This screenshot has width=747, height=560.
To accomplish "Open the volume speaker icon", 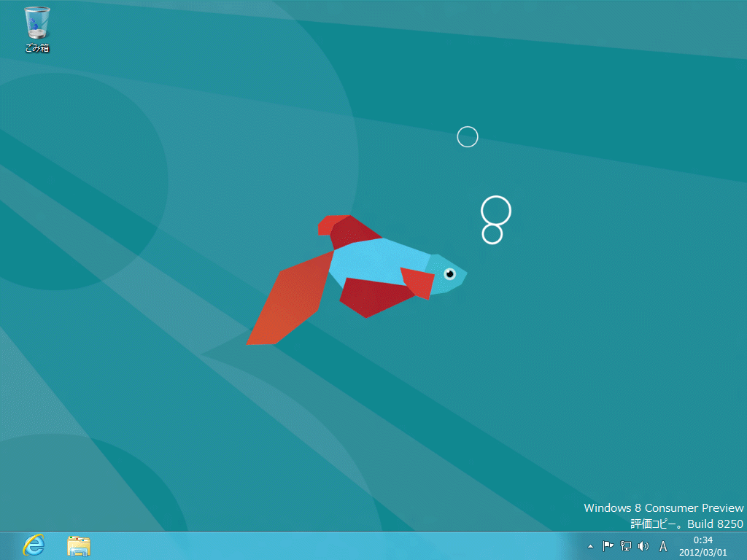I will 643,546.
